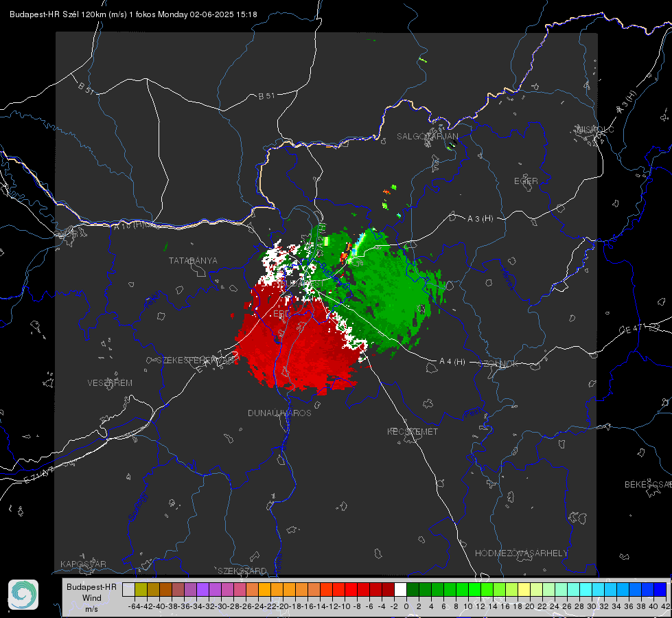Click the EGER city label
Viewport: 672px width, 618px height.
pos(526,181)
